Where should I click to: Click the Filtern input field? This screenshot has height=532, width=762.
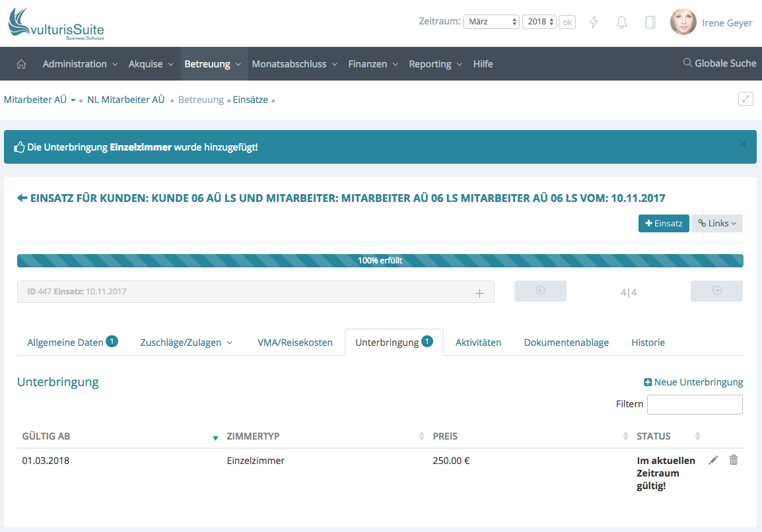click(694, 405)
